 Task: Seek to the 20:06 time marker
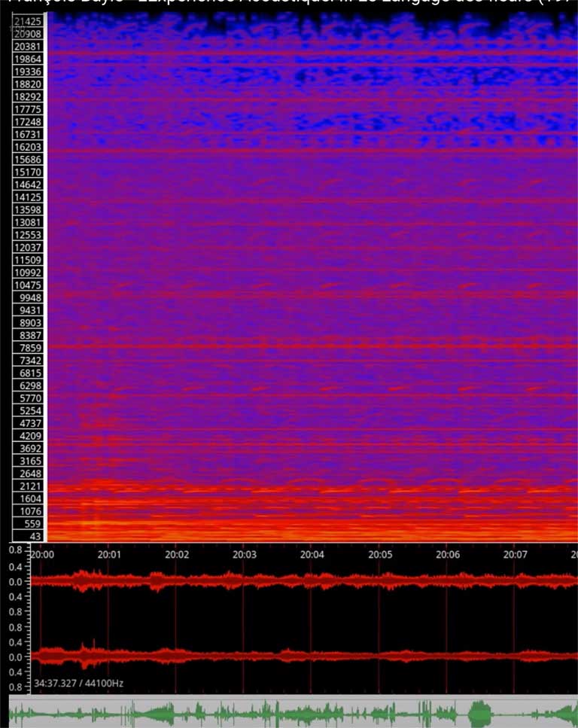click(448, 554)
